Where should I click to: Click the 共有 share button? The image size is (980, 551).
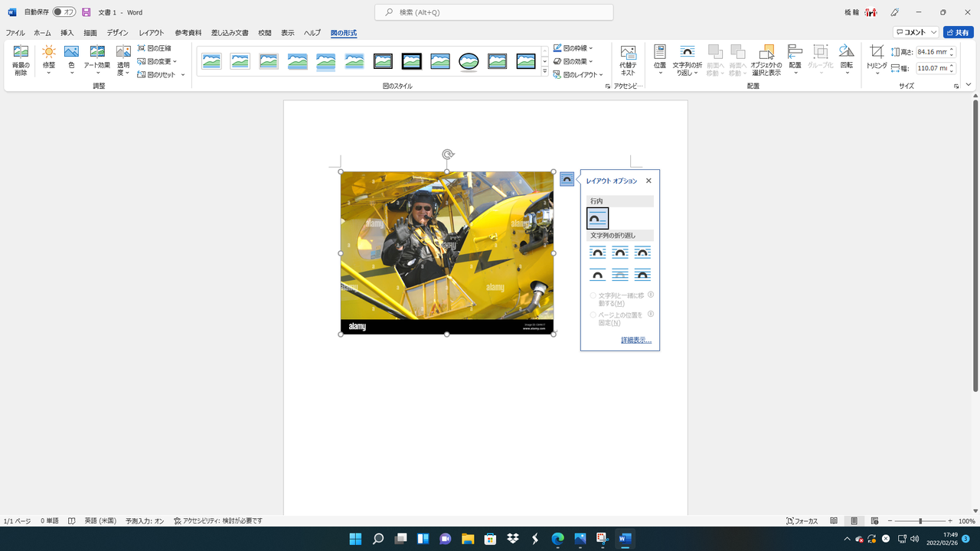[x=958, y=32]
